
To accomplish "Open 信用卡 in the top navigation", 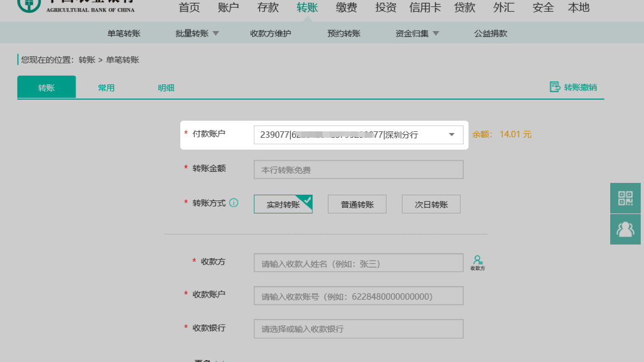I will (x=425, y=8).
